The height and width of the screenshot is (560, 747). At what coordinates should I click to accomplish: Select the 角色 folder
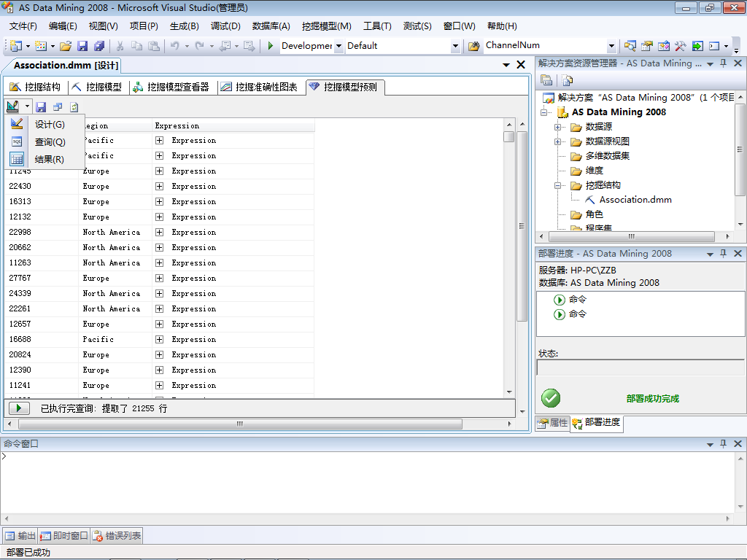click(594, 214)
